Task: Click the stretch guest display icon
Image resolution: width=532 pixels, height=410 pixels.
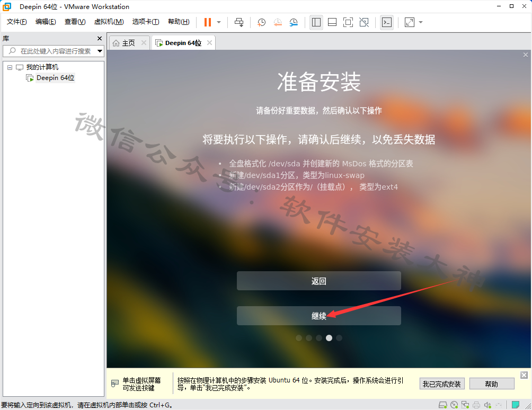Action: [x=410, y=22]
